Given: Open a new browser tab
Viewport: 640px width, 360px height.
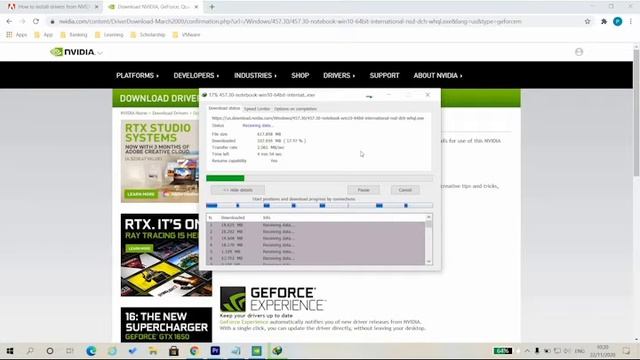Looking at the screenshot, I should 212,7.
